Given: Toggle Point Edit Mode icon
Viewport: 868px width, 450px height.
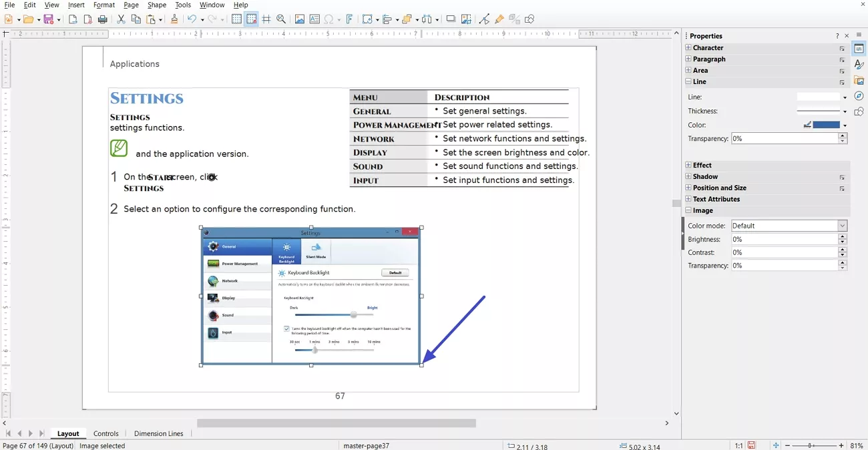Looking at the screenshot, I should (x=485, y=19).
